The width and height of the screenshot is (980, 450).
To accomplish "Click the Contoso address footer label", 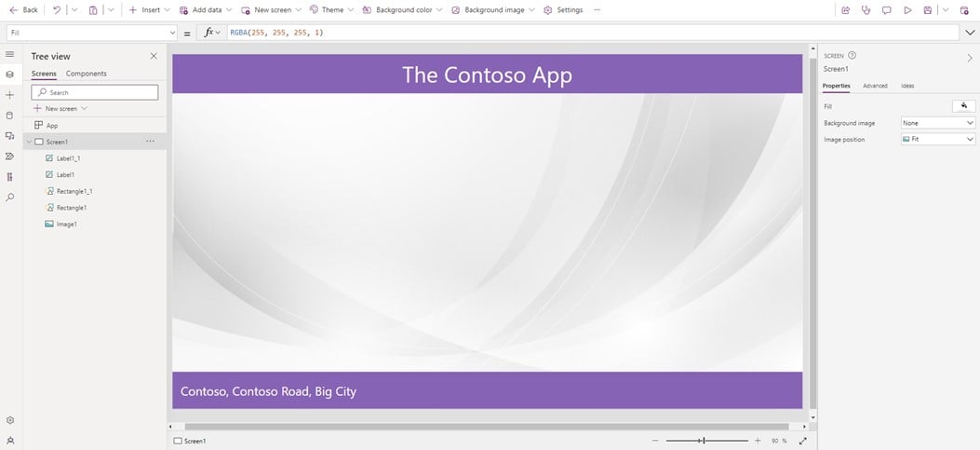I will point(268,392).
